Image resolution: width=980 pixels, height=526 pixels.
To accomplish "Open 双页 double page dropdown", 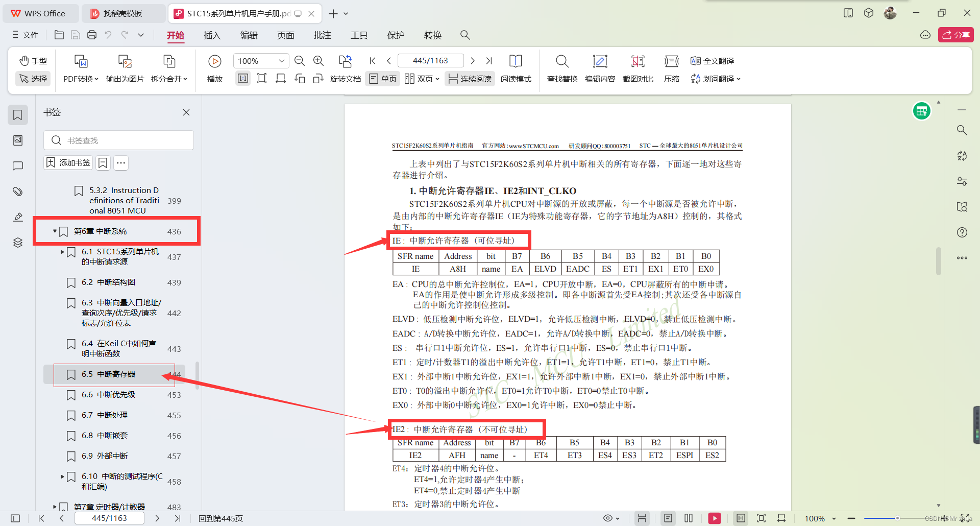I will [422, 79].
